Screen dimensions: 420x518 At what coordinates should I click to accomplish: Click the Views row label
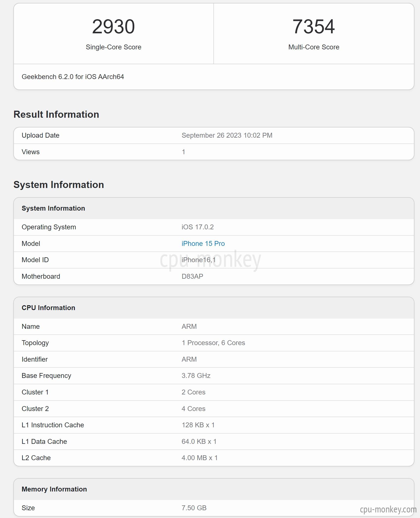pos(31,152)
